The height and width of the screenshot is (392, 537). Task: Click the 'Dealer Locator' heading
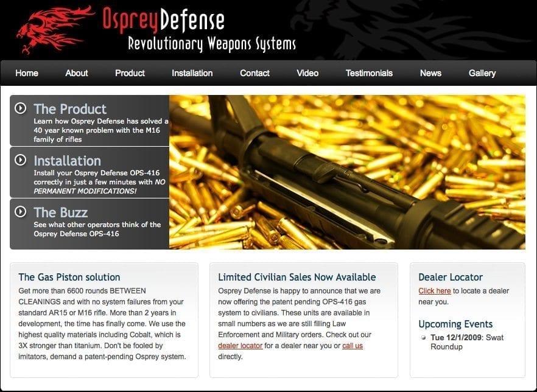451,277
